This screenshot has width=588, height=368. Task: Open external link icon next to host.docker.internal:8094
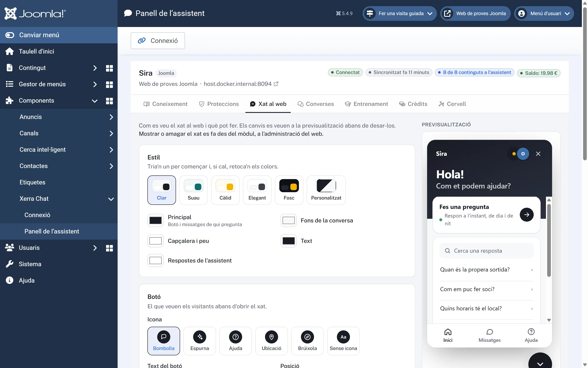click(x=276, y=84)
